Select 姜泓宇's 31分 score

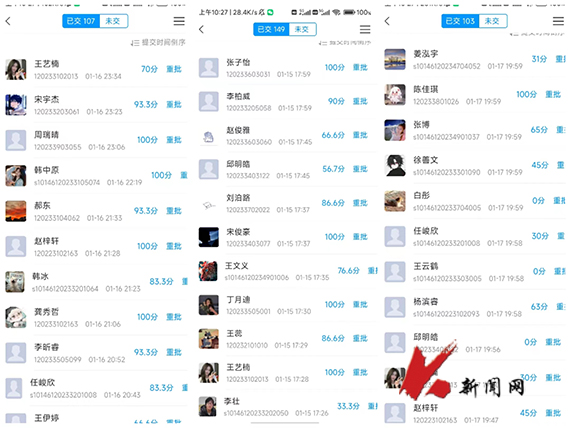coord(539,59)
